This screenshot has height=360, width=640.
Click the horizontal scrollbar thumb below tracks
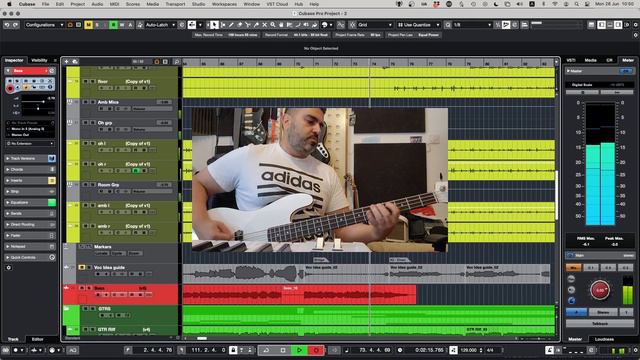(202, 338)
